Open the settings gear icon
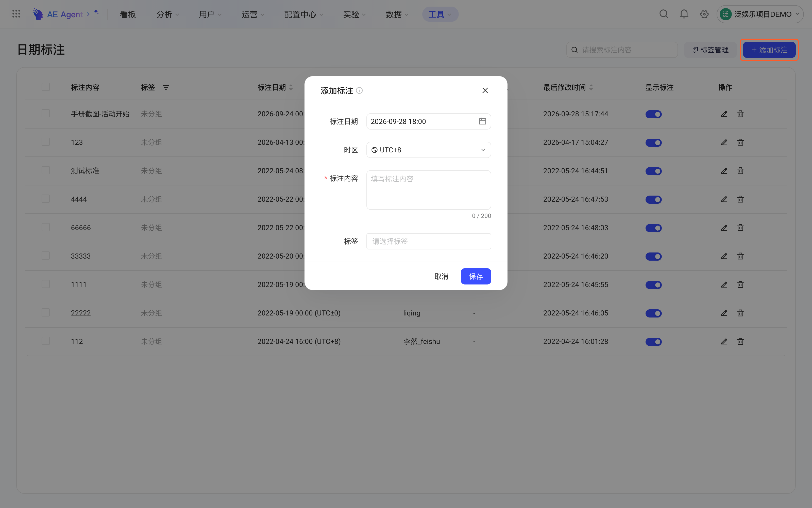This screenshot has height=508, width=812. 704,14
